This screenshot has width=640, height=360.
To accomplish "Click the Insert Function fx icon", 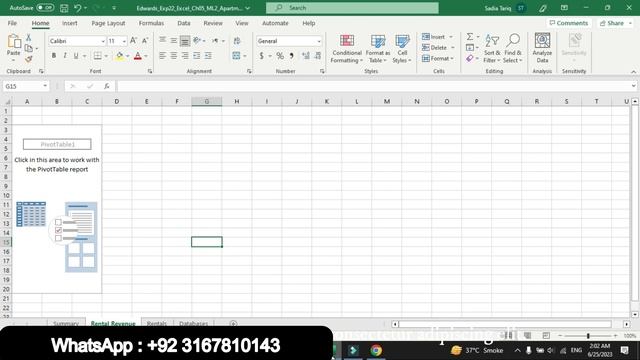I will click(x=107, y=86).
